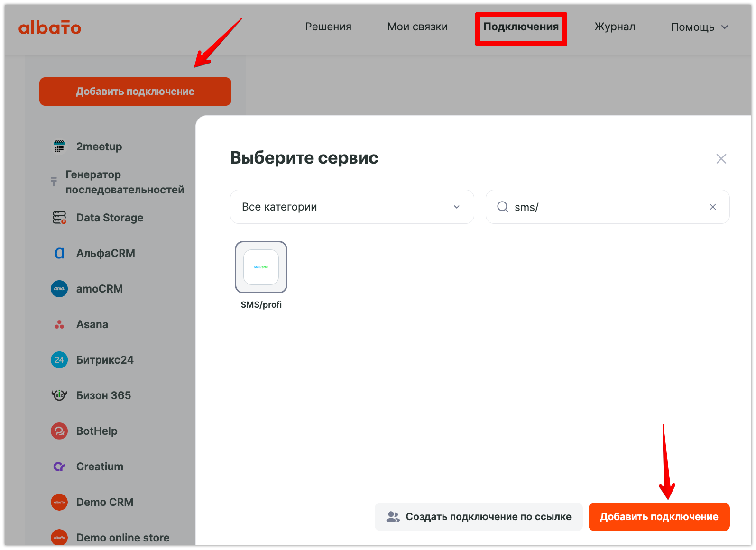Clear the search field with X
The width and height of the screenshot is (756, 550).
pyautogui.click(x=712, y=207)
